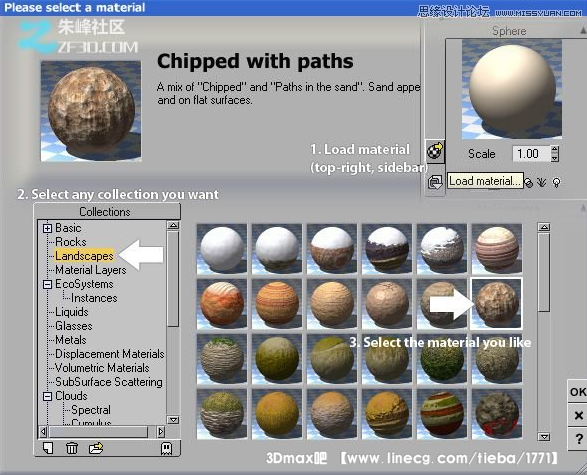The width and height of the screenshot is (587, 475).
Task: Click the material grid scrollbar thumb
Action: click(544, 272)
